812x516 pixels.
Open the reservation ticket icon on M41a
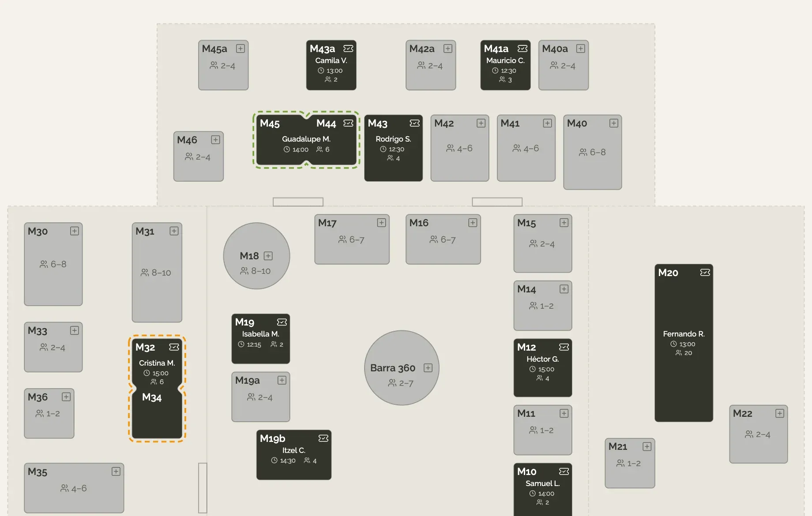click(523, 49)
